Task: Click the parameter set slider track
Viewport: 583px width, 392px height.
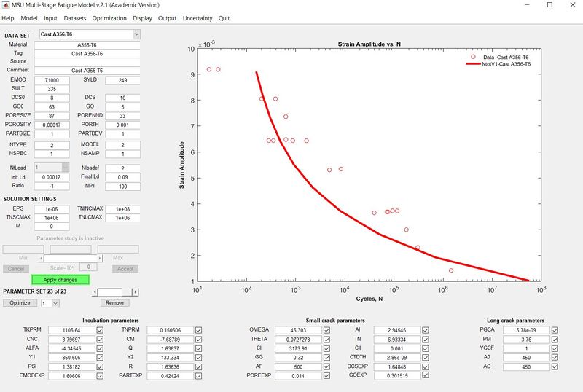Action: [114, 291]
